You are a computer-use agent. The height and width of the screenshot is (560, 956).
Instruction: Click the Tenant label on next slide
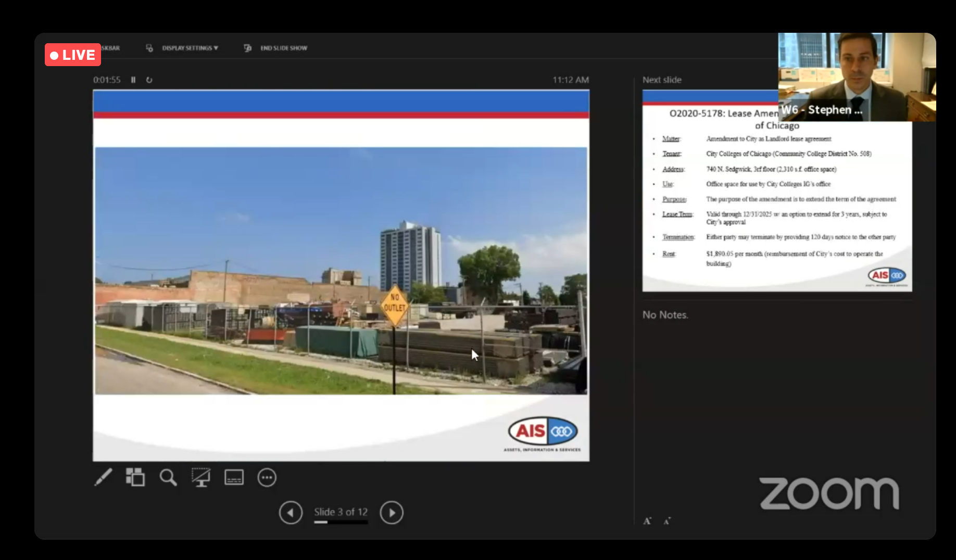point(672,154)
